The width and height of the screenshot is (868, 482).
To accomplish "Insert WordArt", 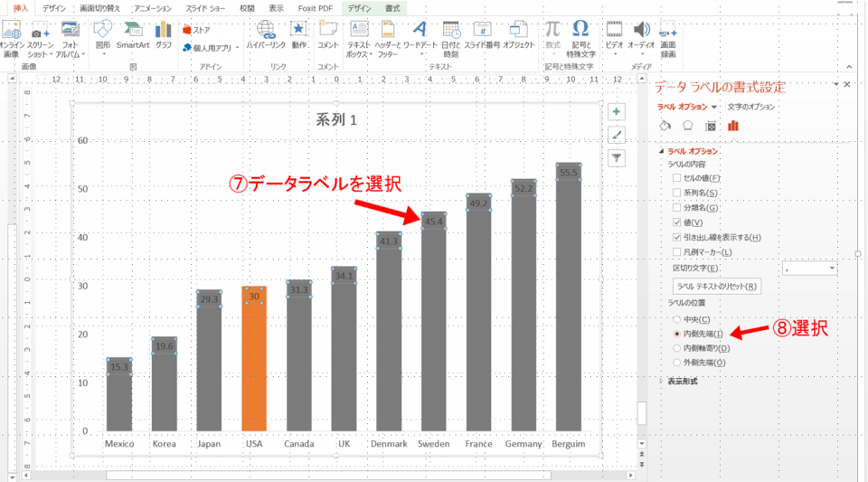I will tap(420, 39).
